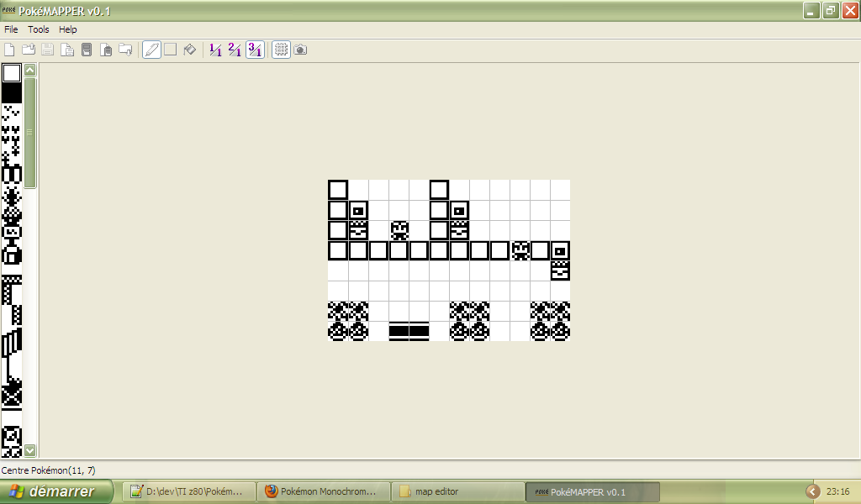This screenshot has width=861, height=504.
Task: Pick the scattered dots tile in palette
Action: [x=12, y=113]
